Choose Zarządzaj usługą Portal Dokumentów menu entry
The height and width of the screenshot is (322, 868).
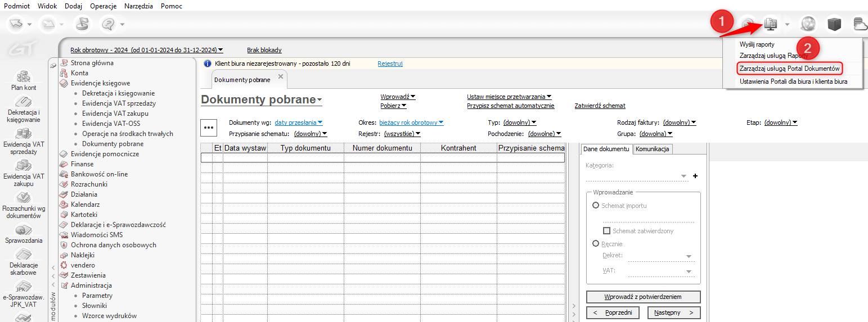[789, 69]
